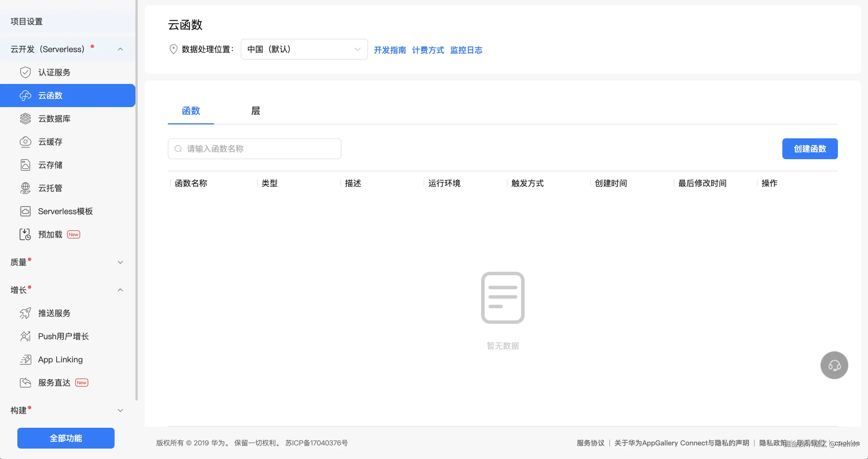Expand the 质量 sidebar section
The image size is (868, 459).
point(120,262)
